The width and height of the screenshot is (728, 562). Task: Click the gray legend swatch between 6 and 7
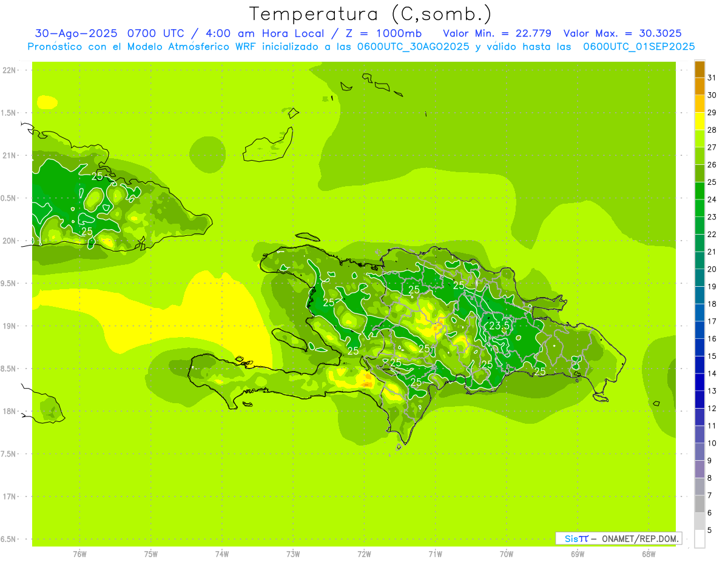699,504
